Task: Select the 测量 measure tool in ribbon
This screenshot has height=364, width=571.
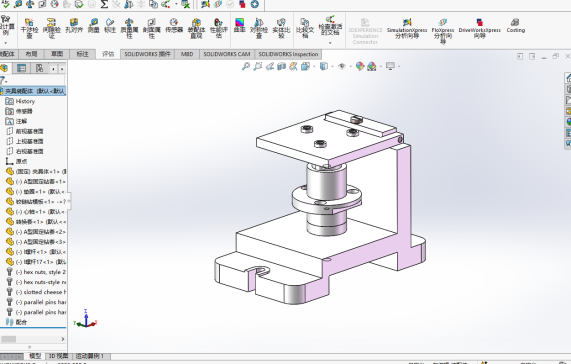Action: [94, 25]
